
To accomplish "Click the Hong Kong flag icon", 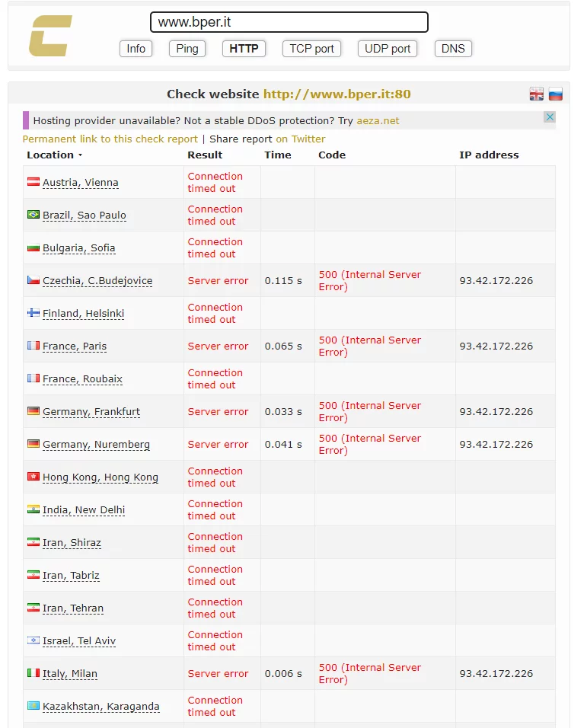I will [x=33, y=477].
